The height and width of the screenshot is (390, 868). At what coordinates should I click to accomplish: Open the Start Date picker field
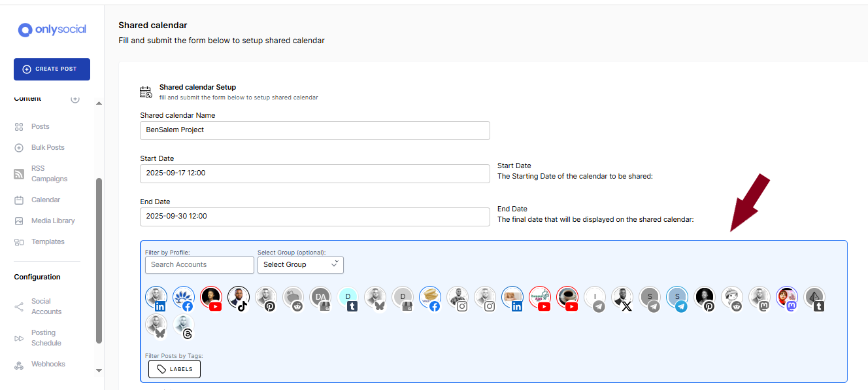[314, 173]
